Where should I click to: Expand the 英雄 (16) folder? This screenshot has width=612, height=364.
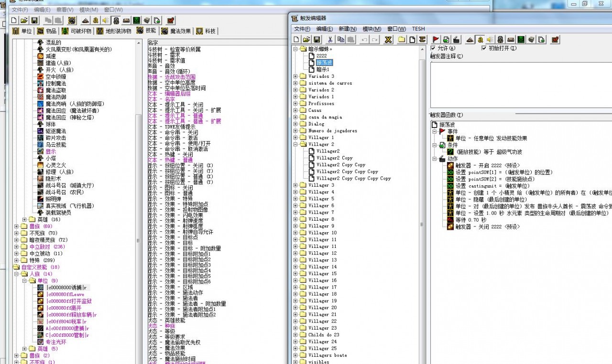click(24, 220)
